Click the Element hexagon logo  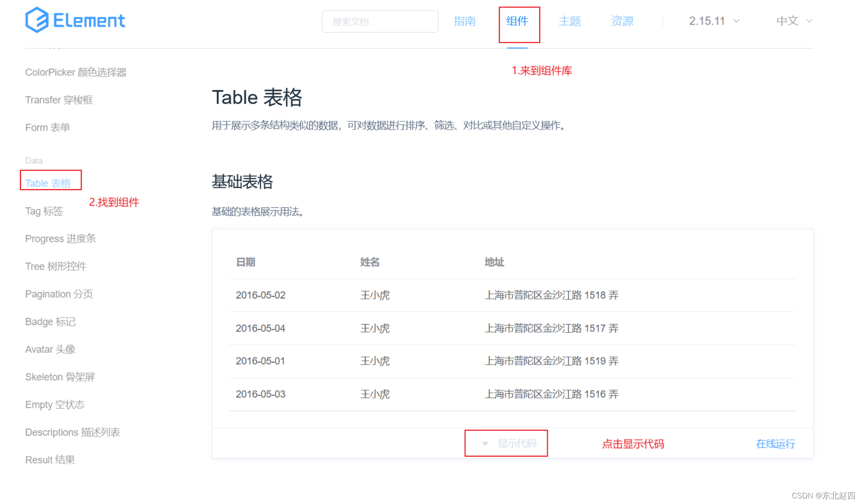[x=37, y=20]
